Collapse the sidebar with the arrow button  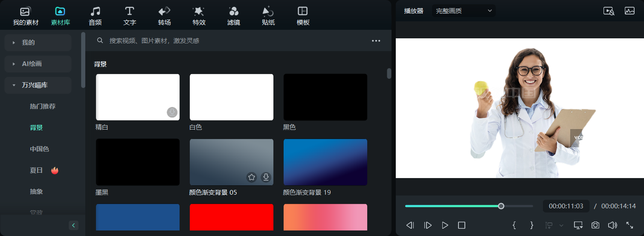74,225
